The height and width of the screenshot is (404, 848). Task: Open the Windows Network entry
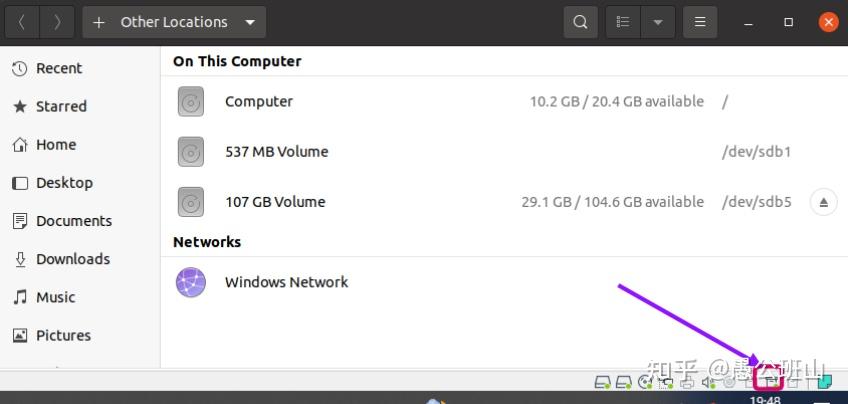tap(286, 282)
